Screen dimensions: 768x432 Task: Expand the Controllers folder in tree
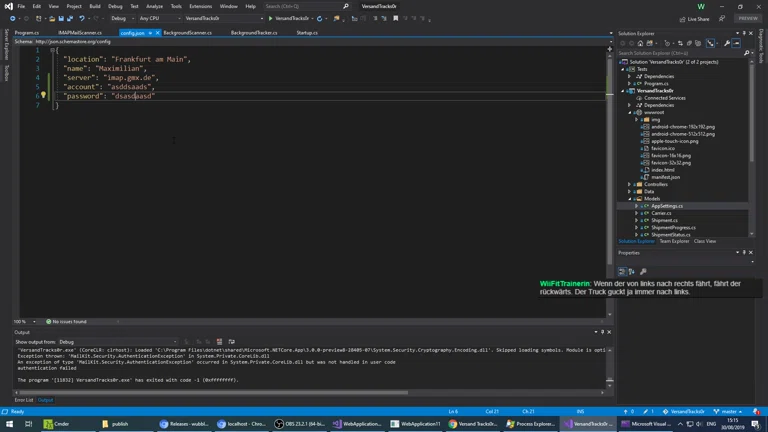pos(629,185)
